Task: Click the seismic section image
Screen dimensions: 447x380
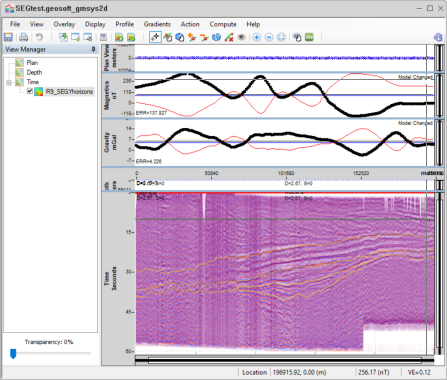Action: click(285, 273)
